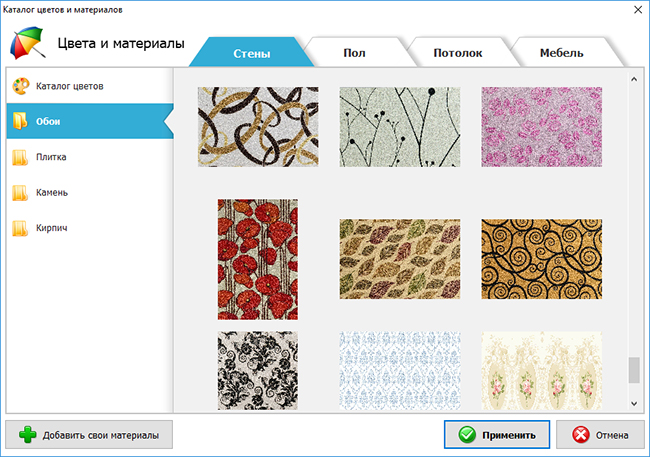Click the color palette icon beside Каталог цветов
Image resolution: width=650 pixels, height=457 pixels.
(21, 86)
